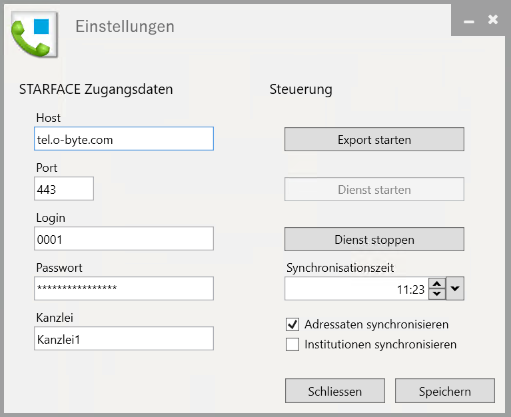Click the Kanzlei field with Kanzlei1
511x417 pixels.
coord(124,338)
